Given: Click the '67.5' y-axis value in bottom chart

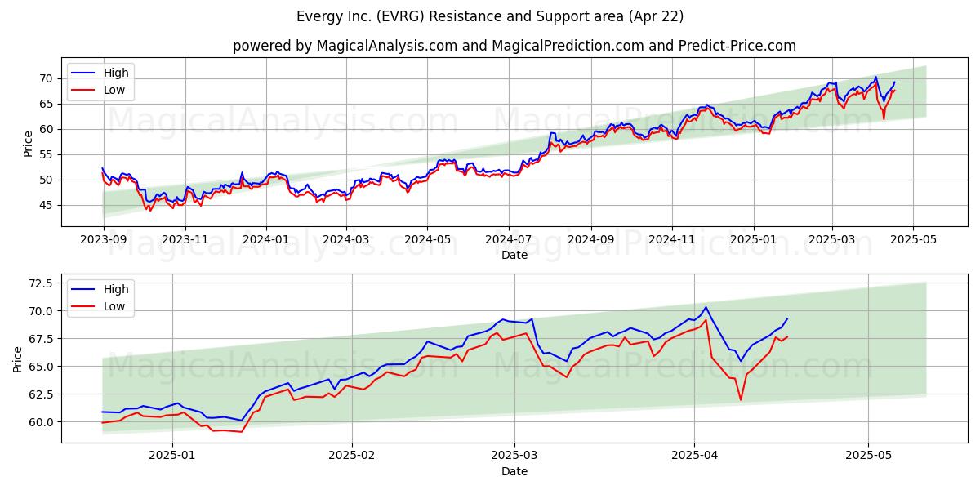Looking at the screenshot, I should point(40,339).
